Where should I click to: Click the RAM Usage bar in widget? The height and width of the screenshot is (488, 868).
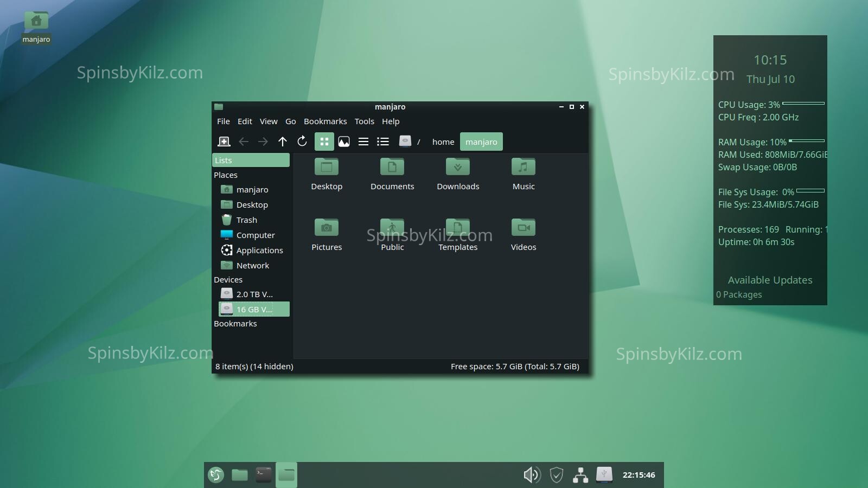click(x=807, y=140)
